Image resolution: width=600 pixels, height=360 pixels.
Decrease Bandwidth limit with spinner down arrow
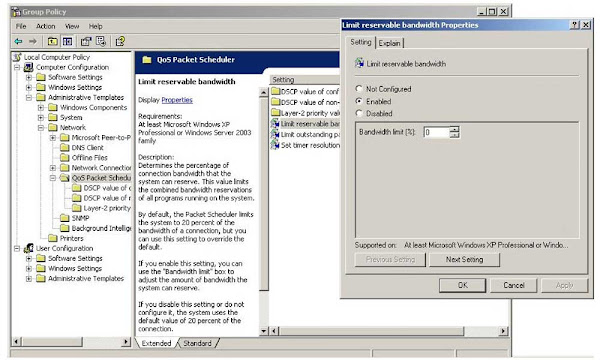[x=455, y=135]
